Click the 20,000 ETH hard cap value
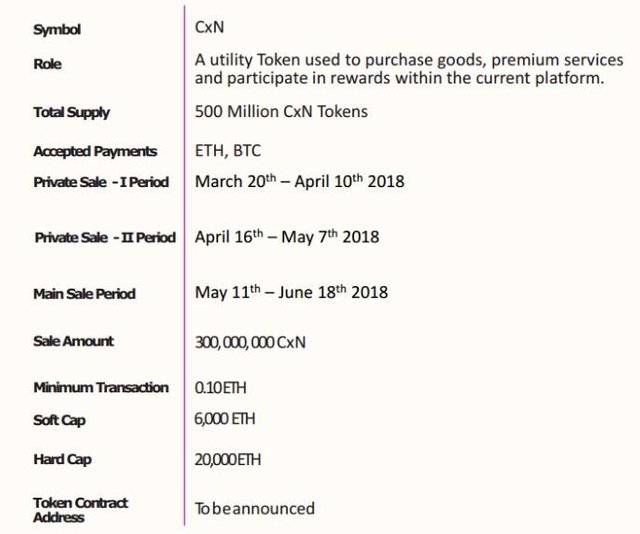 228,460
